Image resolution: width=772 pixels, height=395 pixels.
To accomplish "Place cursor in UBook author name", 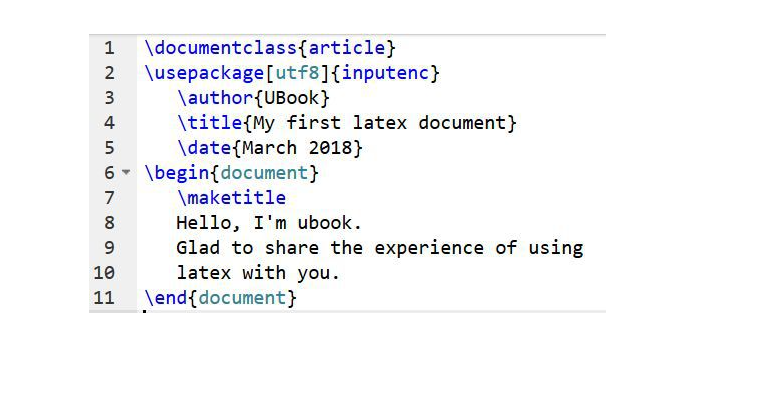I will click(x=292, y=98).
